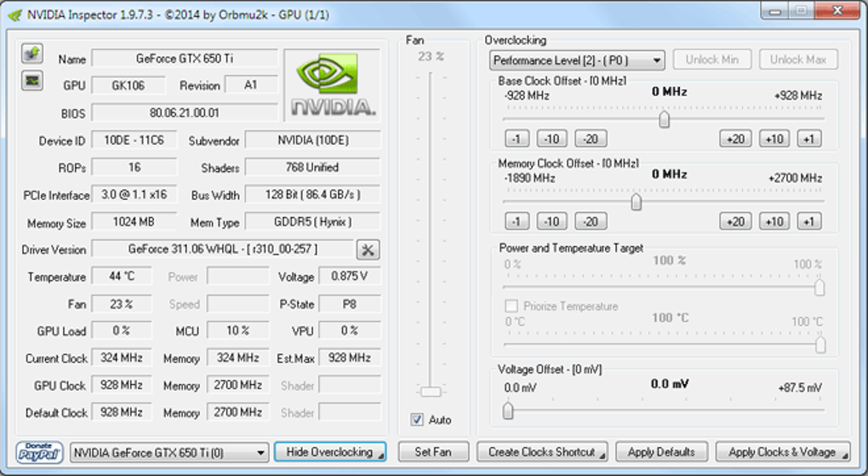Click Mem Type field GDDR5 ( Hynix )

click(x=313, y=221)
